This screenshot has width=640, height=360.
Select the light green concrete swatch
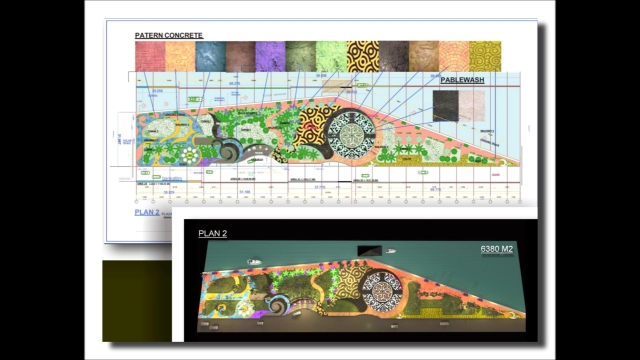click(331, 56)
